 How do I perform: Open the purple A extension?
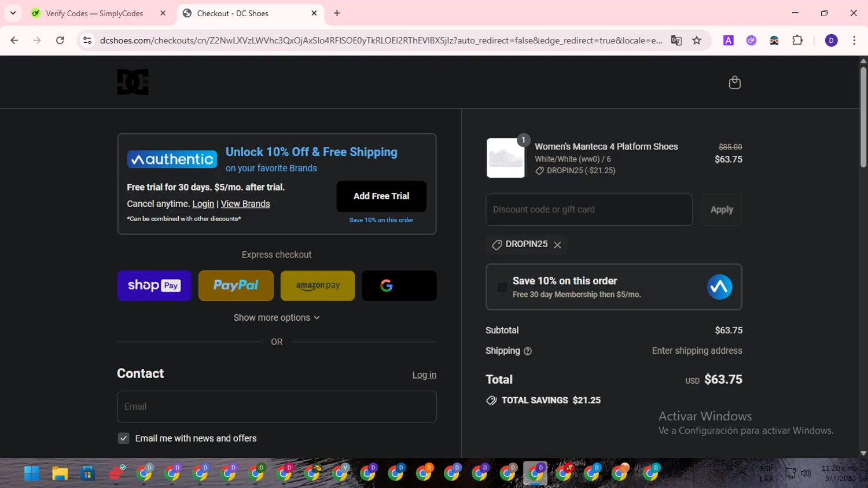[x=729, y=40]
